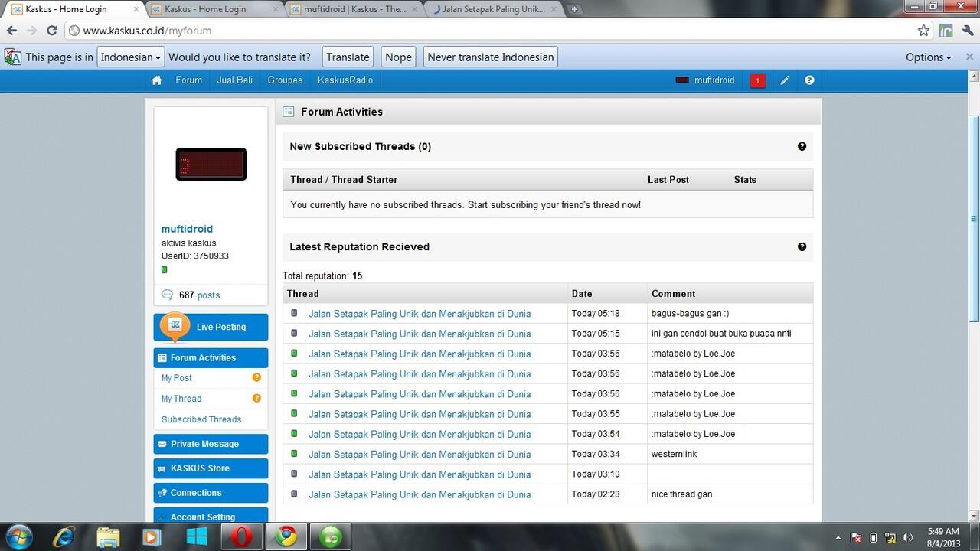
Task: Open Private Message sidebar section
Action: (211, 444)
